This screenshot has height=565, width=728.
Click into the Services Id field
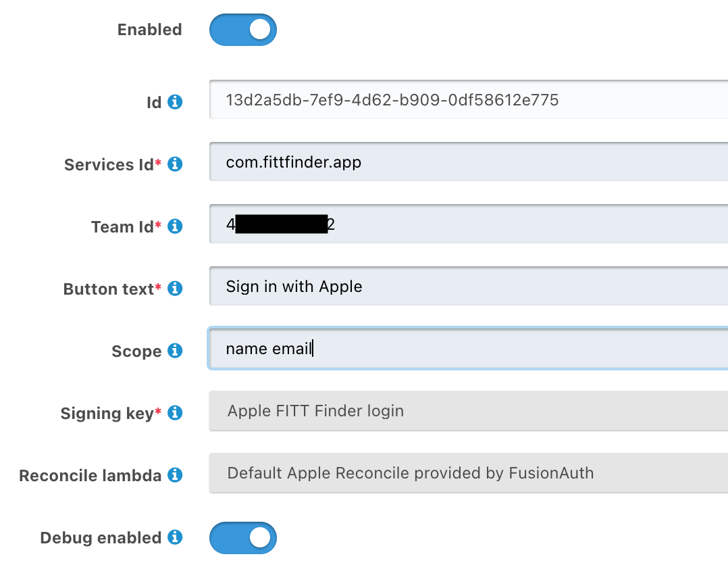pyautogui.click(x=469, y=162)
